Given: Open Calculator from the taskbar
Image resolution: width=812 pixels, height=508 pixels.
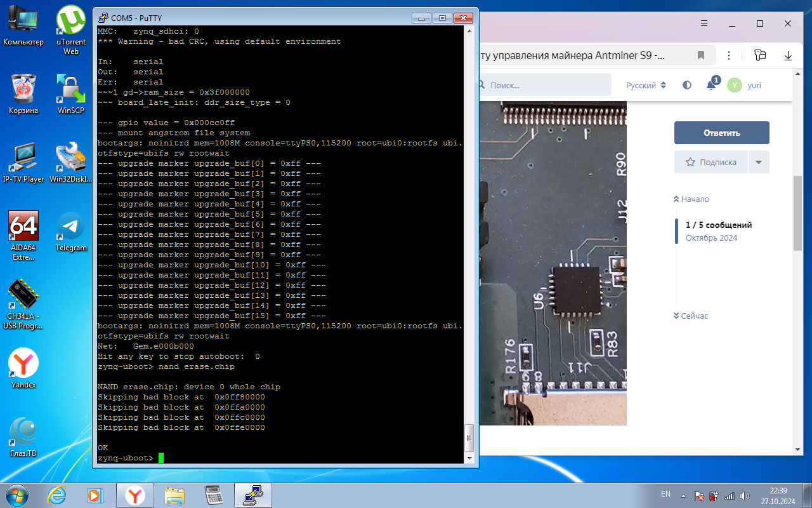Looking at the screenshot, I should pos(214,495).
